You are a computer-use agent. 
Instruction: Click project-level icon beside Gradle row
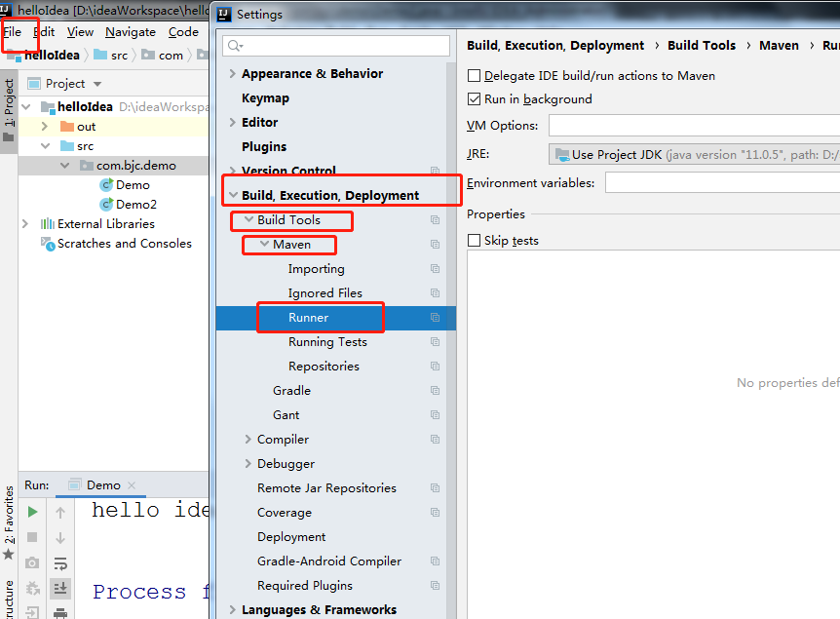(435, 390)
